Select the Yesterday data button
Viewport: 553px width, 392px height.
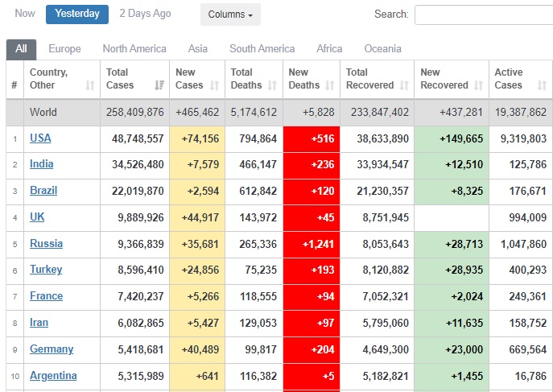click(x=77, y=14)
